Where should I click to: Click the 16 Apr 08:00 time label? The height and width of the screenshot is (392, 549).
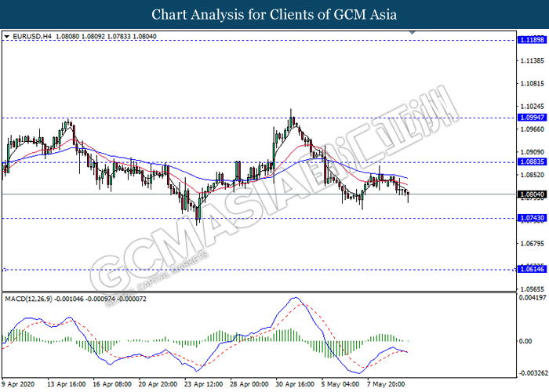pyautogui.click(x=112, y=384)
